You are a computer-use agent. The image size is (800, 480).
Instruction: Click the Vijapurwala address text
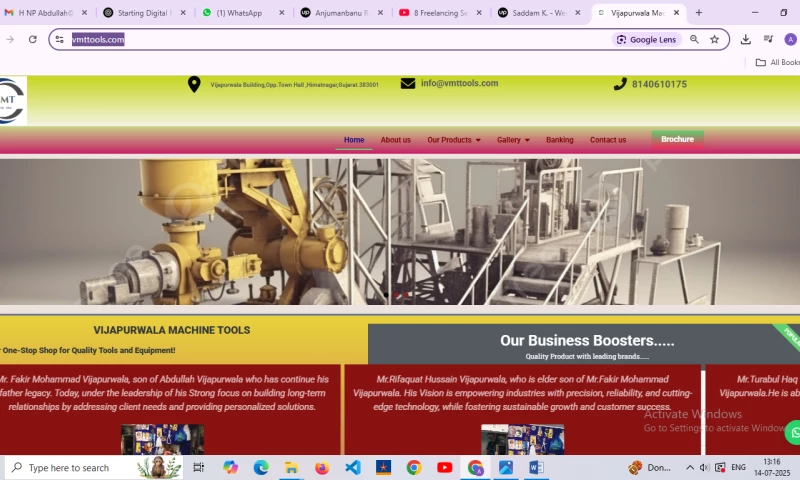[x=294, y=85]
